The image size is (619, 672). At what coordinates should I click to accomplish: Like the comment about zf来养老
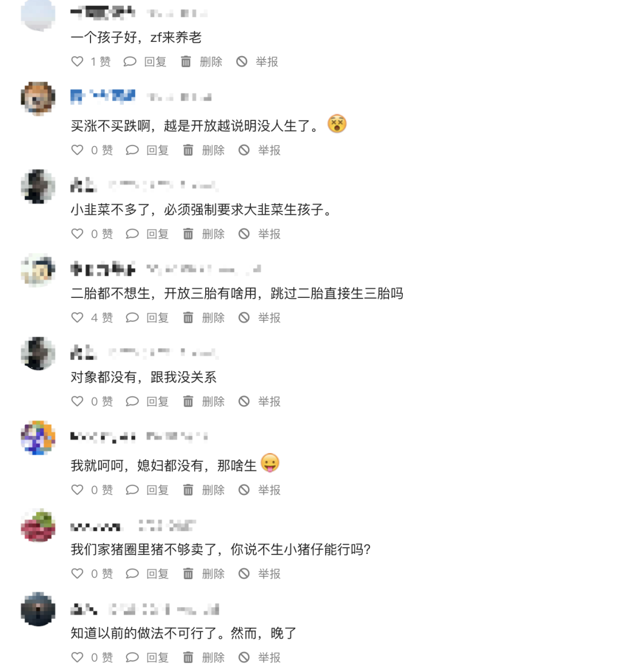click(x=77, y=62)
